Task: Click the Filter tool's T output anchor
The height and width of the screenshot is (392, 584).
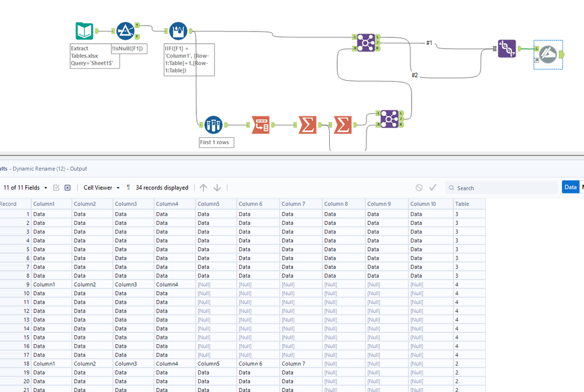Action: 137,25
